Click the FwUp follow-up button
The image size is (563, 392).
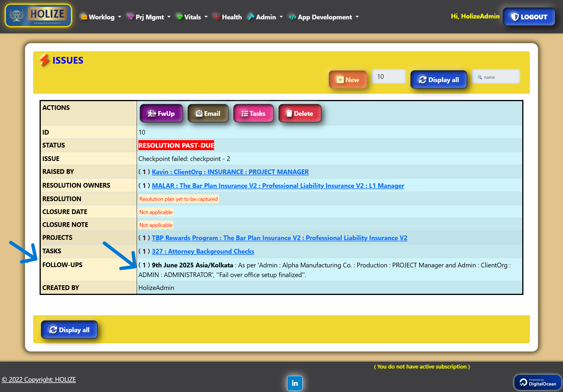click(x=161, y=113)
